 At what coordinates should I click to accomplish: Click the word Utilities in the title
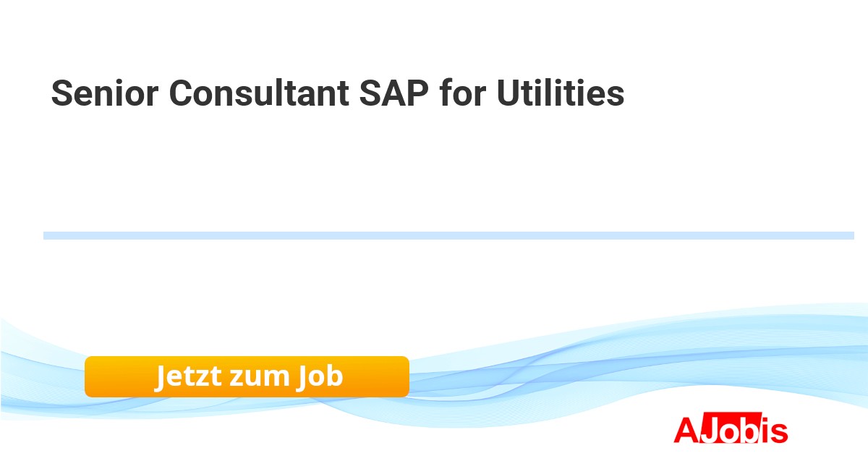click(x=560, y=94)
